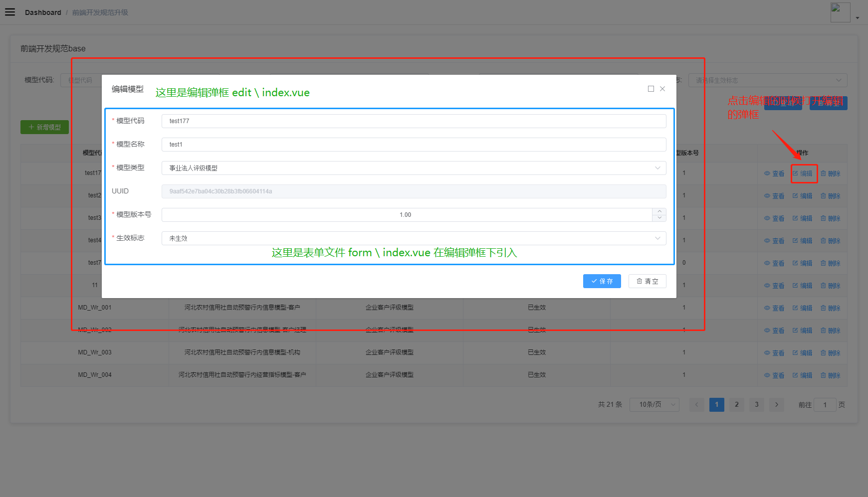The image size is (868, 497).
Task: Close the 编辑模型 dialog
Action: [x=662, y=89]
